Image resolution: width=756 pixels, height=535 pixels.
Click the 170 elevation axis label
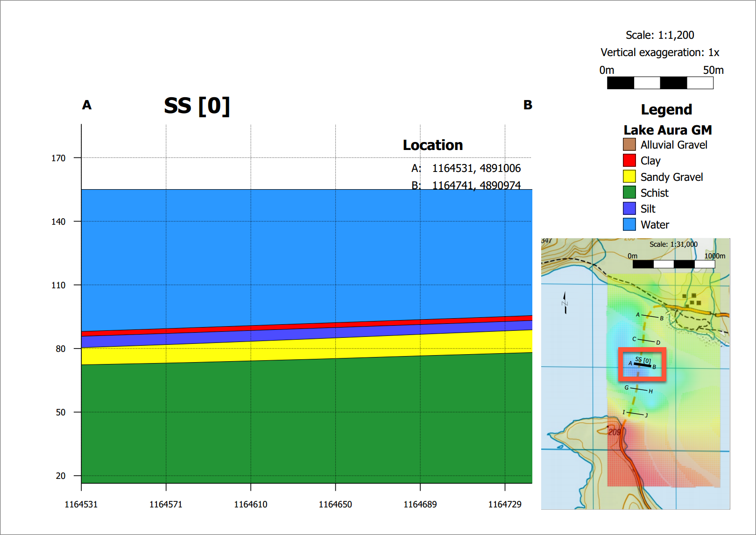(58, 158)
